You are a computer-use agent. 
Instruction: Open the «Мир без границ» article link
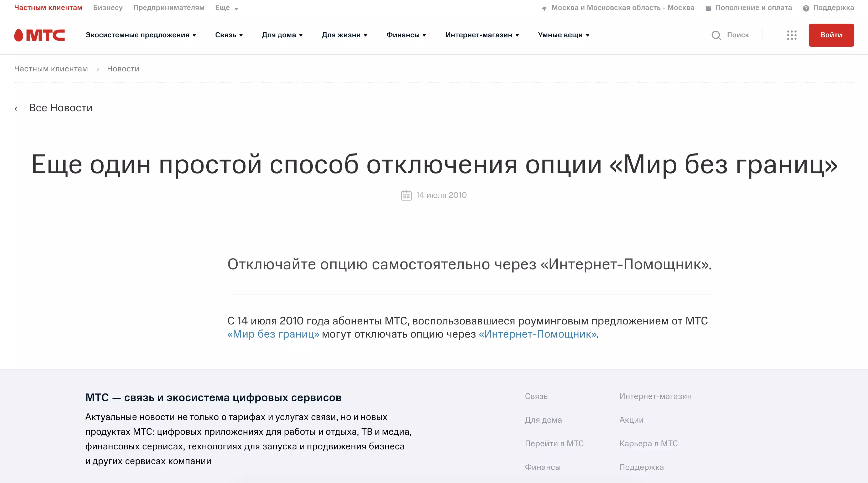tap(273, 334)
